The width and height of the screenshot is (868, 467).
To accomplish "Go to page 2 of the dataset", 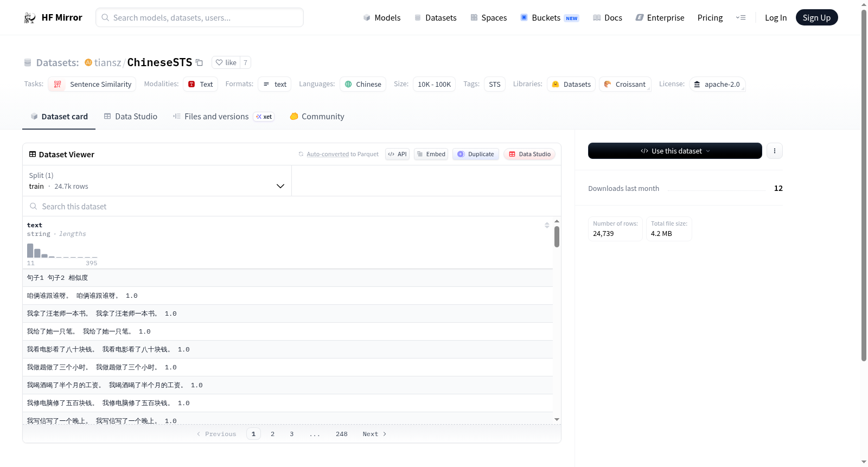I will coord(272,434).
